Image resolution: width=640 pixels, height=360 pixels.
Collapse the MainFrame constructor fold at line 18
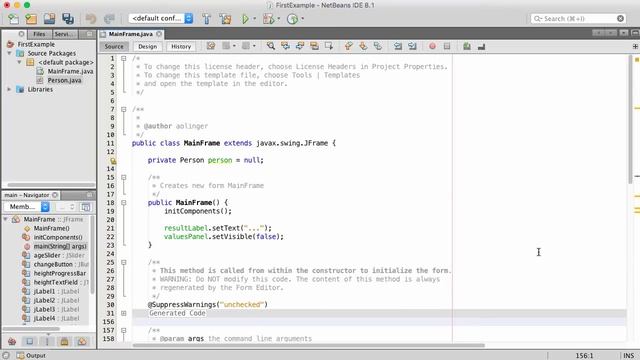point(124,203)
